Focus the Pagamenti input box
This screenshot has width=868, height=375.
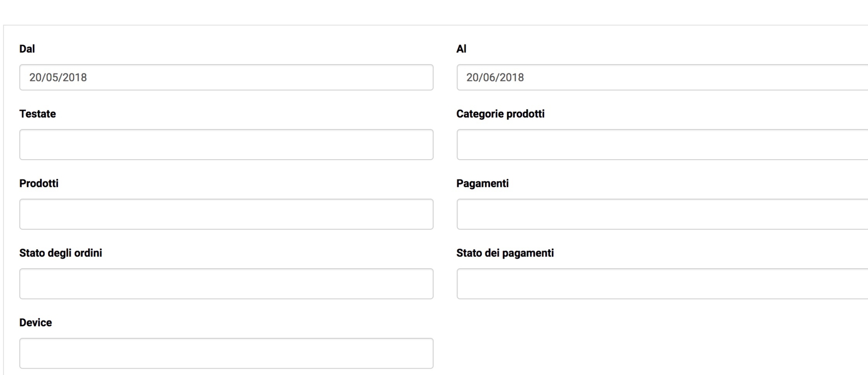pos(662,214)
